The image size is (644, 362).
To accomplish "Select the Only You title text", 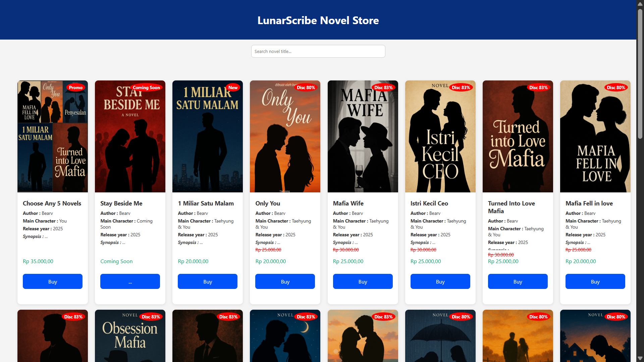I will tap(268, 203).
